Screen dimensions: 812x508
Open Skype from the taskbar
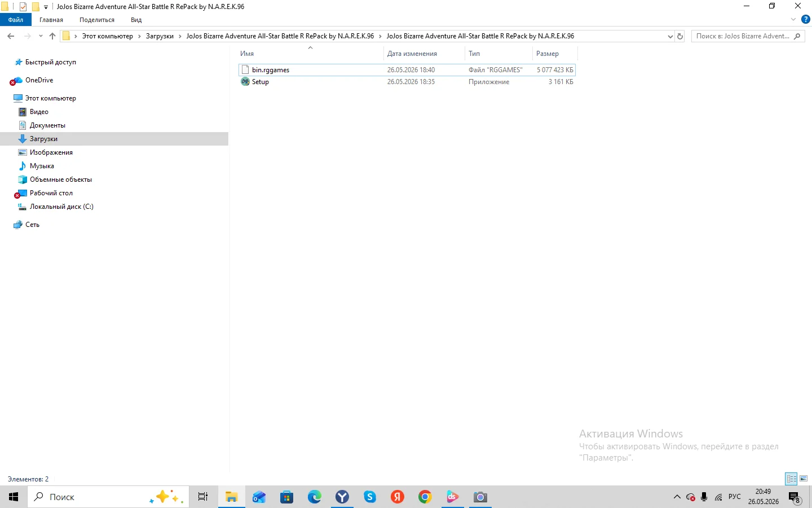370,497
